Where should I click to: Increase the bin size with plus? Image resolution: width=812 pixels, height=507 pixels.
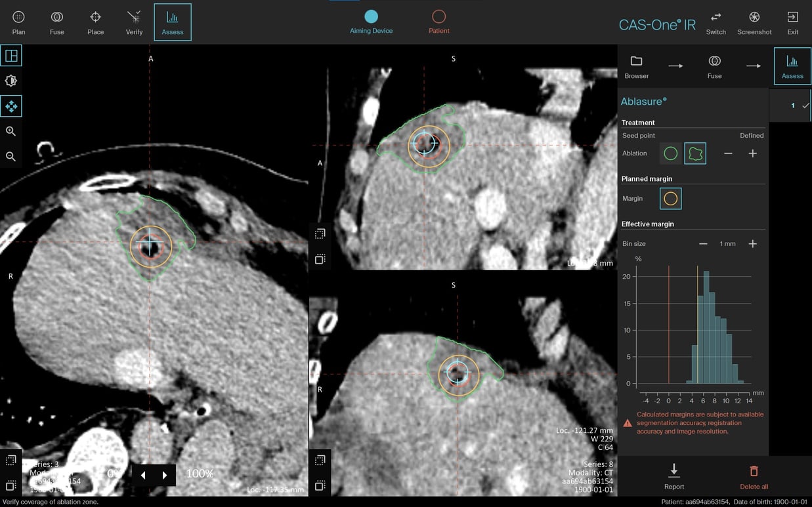point(753,244)
